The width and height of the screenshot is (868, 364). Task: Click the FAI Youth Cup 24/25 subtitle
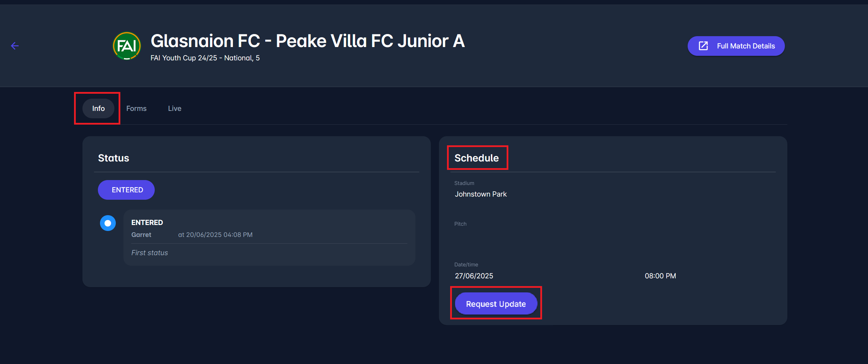click(x=205, y=58)
